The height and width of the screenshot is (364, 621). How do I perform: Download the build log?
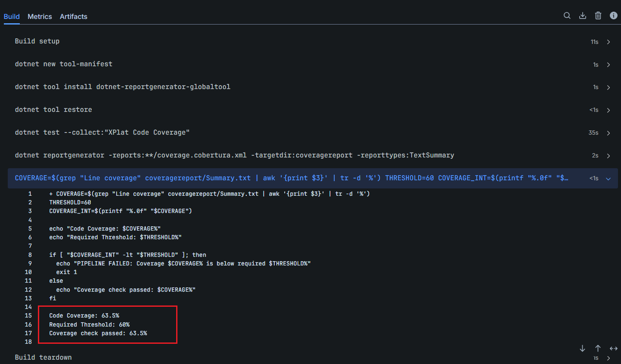(x=583, y=15)
